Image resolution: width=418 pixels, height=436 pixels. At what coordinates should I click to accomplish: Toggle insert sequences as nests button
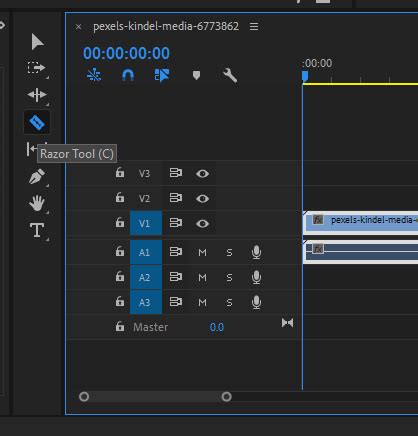94,75
